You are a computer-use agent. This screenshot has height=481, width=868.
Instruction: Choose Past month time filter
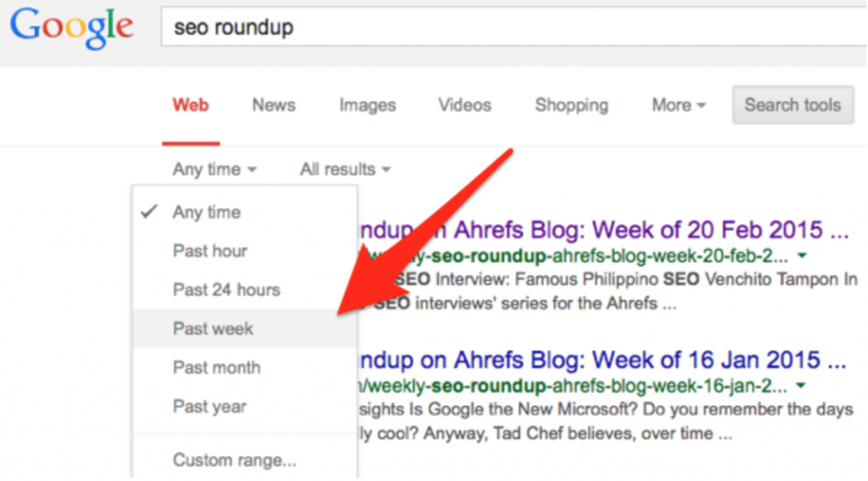point(216,368)
